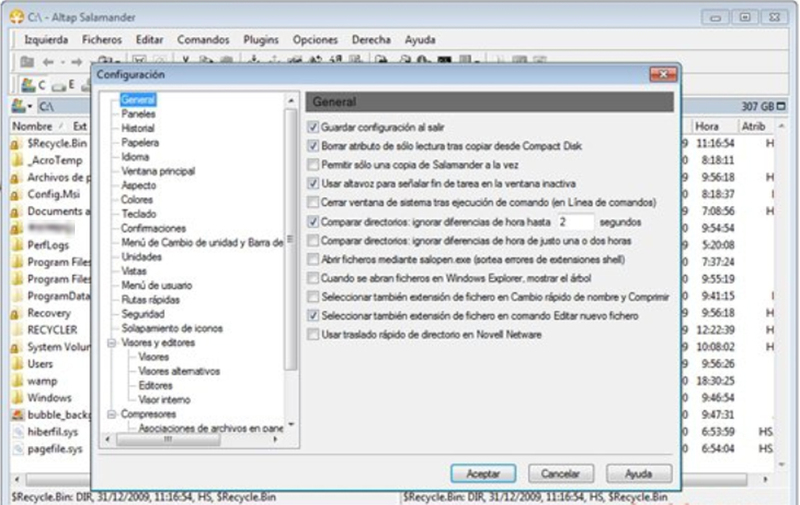Image resolution: width=800 pixels, height=505 pixels.
Task: Click the RECYCLER folder icon
Action: pyautogui.click(x=16, y=330)
